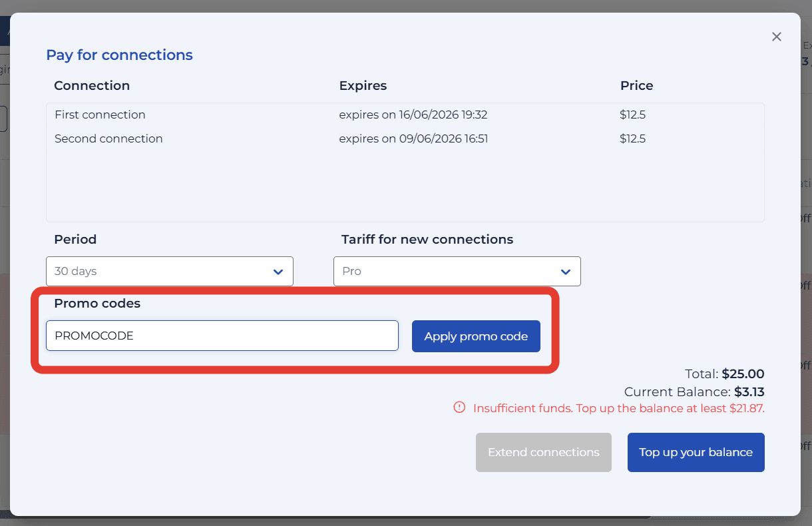Click the Promo codes label
The image size is (812, 526).
[97, 304]
